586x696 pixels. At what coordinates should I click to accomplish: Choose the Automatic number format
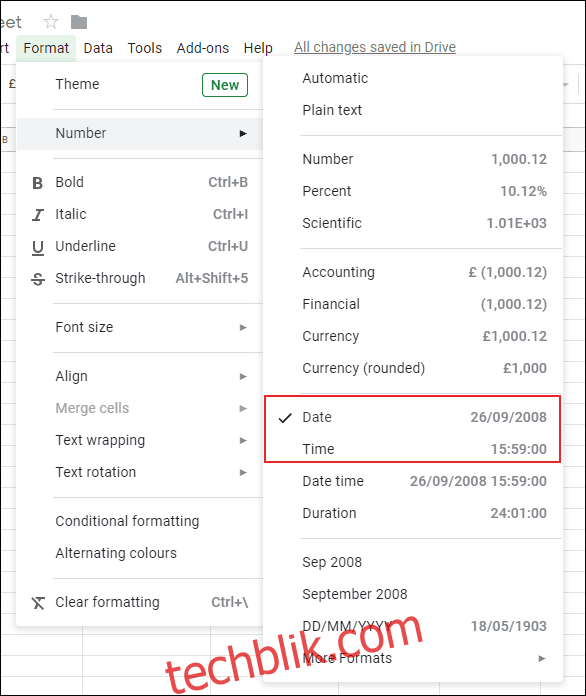pos(412,78)
